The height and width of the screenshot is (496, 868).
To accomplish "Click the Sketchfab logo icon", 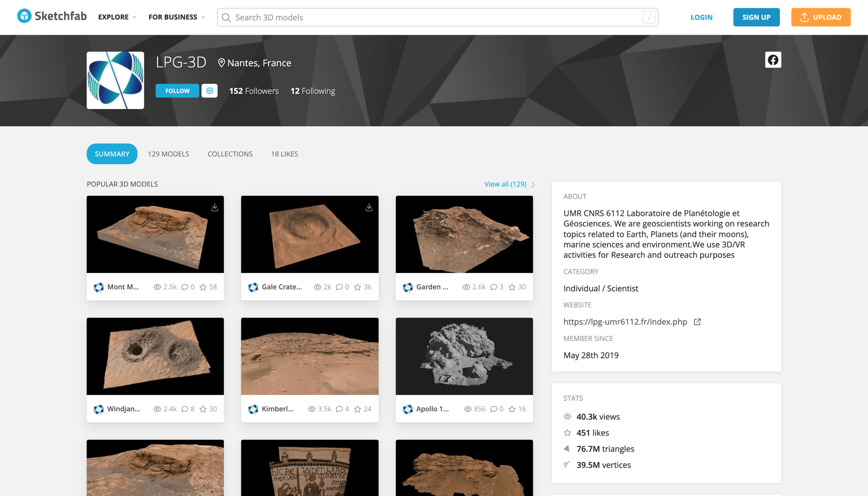I will click(x=24, y=16).
